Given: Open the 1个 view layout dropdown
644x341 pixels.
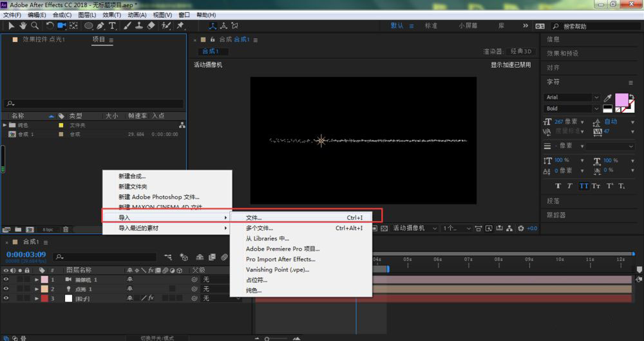Looking at the screenshot, I should 457,228.
